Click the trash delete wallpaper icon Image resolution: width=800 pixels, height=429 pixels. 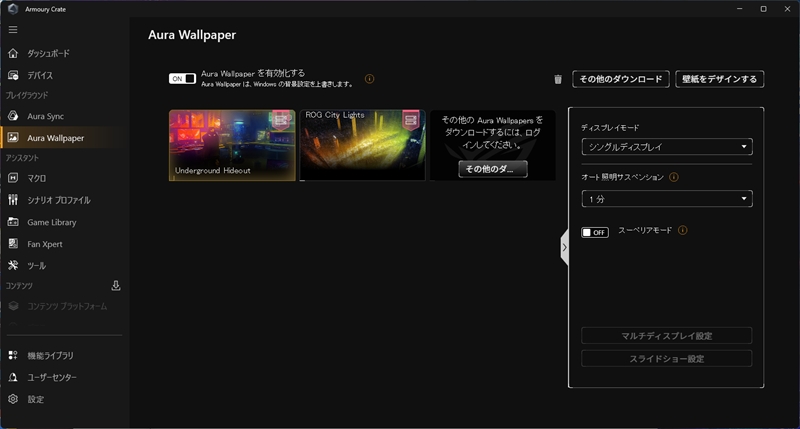[558, 79]
